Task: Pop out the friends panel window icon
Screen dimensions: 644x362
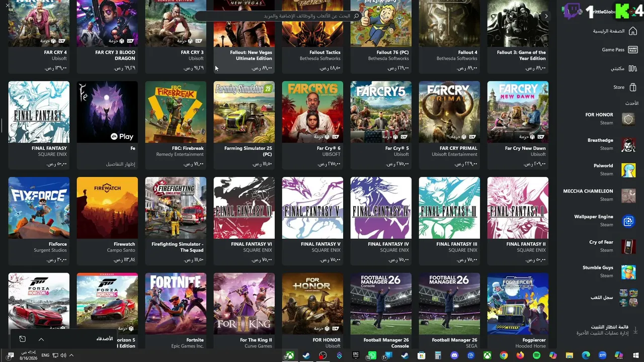Action: [23, 339]
